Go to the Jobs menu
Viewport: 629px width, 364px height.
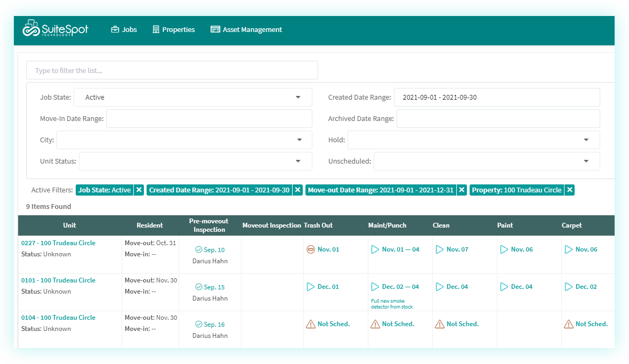pyautogui.click(x=124, y=30)
